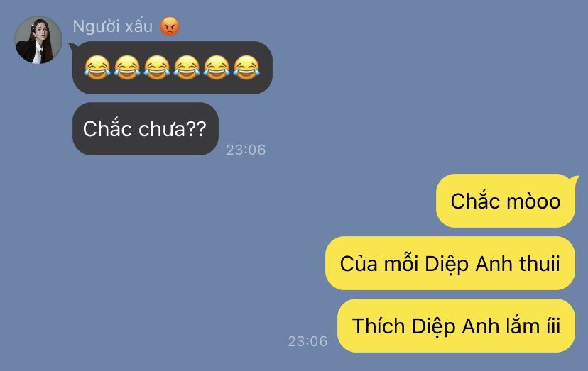Screen dimensions: 588x371
Task: Select the fifth laughing-crying emoji in message
Action: click(217, 67)
